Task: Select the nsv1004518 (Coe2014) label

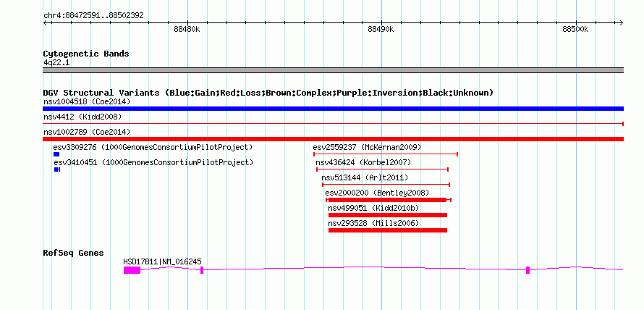Action: [87, 101]
